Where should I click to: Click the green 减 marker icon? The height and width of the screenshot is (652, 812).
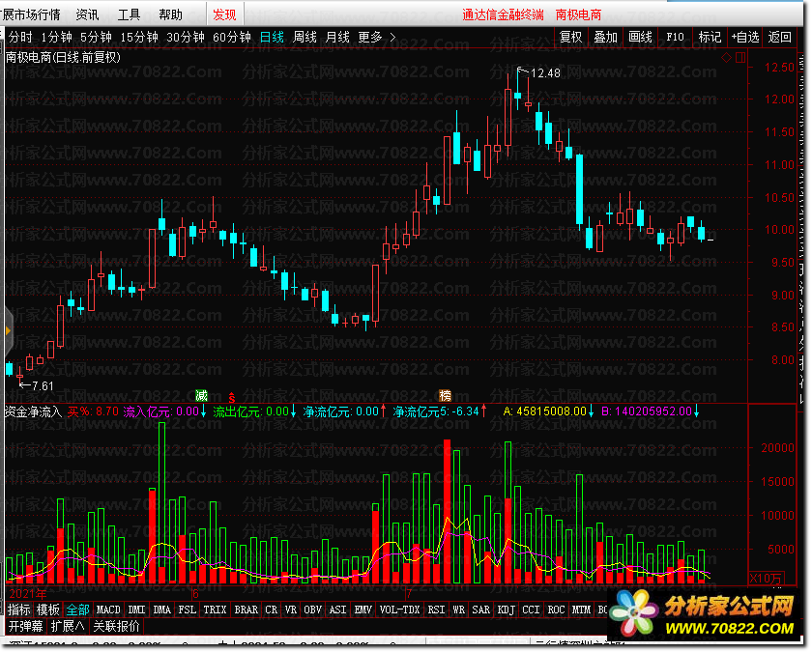(x=201, y=396)
